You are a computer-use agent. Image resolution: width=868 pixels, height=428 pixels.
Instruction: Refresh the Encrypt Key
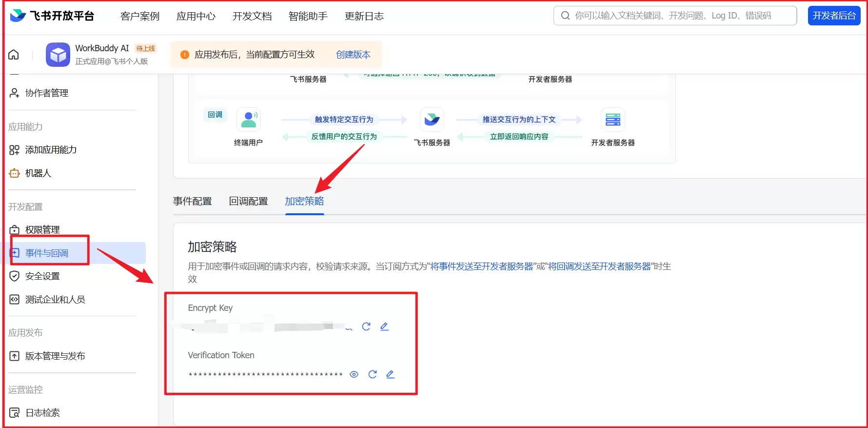366,326
